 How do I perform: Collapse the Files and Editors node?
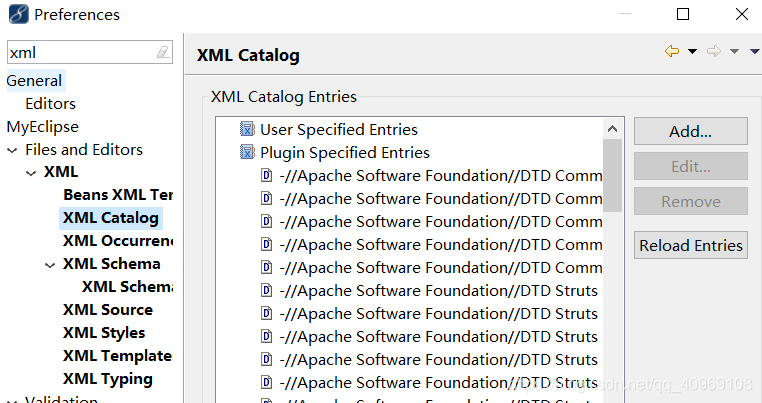[12, 150]
